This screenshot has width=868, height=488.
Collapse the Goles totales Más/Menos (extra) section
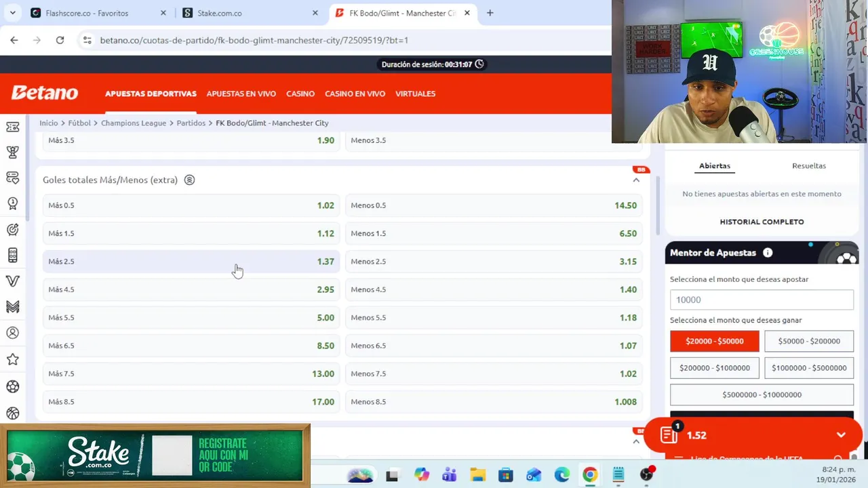click(636, 180)
